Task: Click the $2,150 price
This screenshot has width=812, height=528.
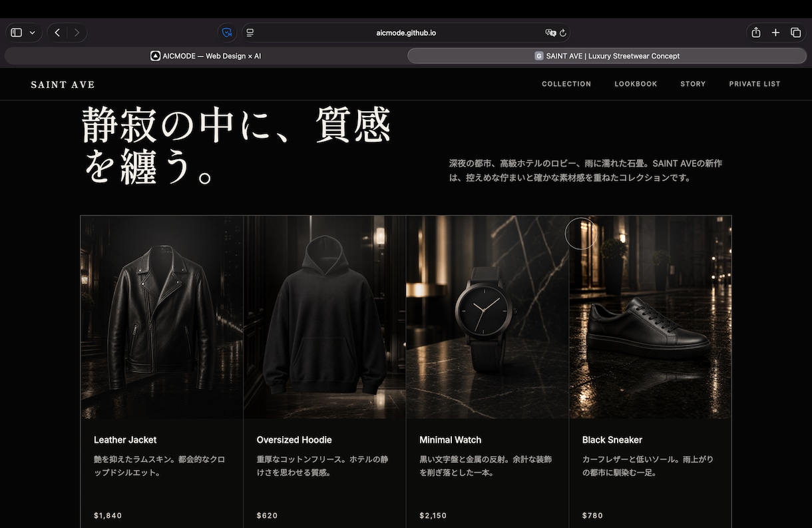Action: point(433,515)
